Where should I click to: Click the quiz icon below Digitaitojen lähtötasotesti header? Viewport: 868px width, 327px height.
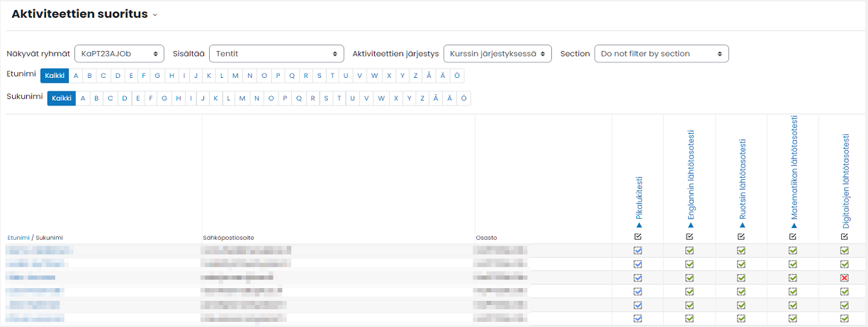(x=844, y=236)
